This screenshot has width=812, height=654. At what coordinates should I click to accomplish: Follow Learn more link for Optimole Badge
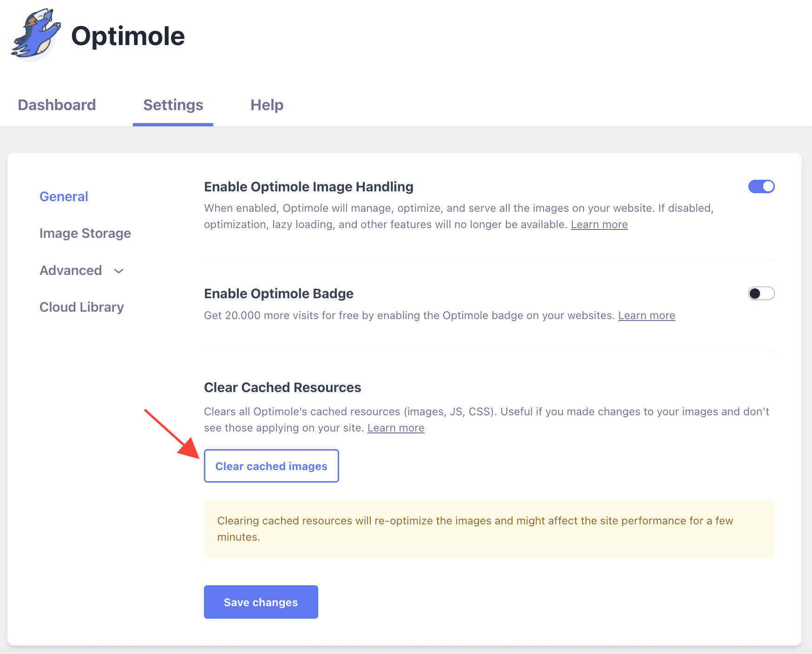tap(647, 315)
